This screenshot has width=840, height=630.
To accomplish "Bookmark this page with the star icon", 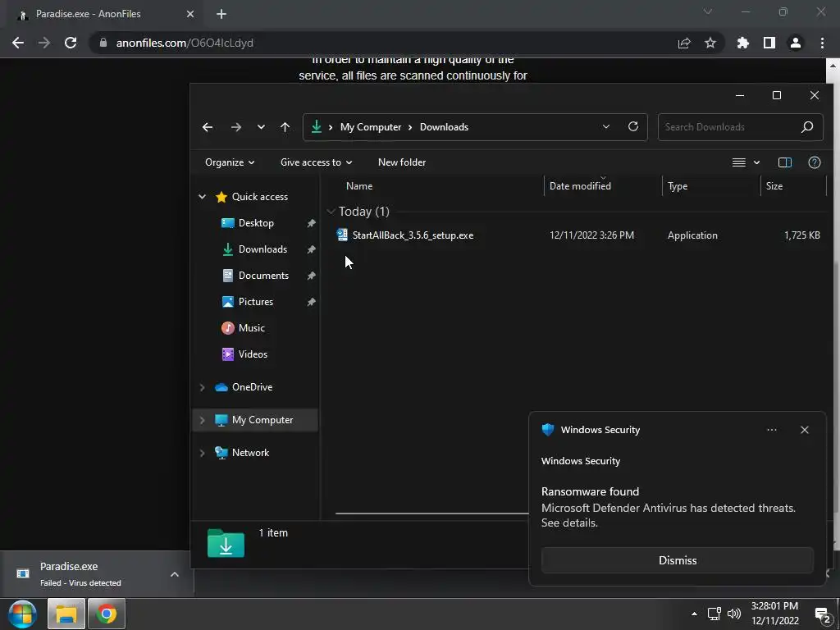I will 710,43.
